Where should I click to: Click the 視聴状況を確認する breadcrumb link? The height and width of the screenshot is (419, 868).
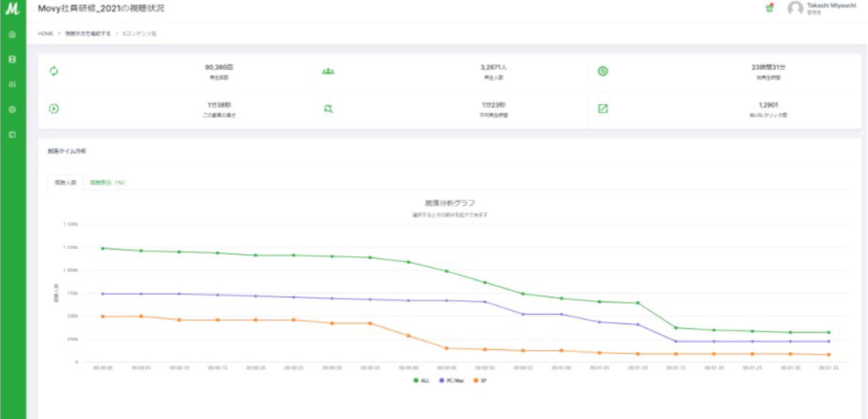click(x=87, y=34)
